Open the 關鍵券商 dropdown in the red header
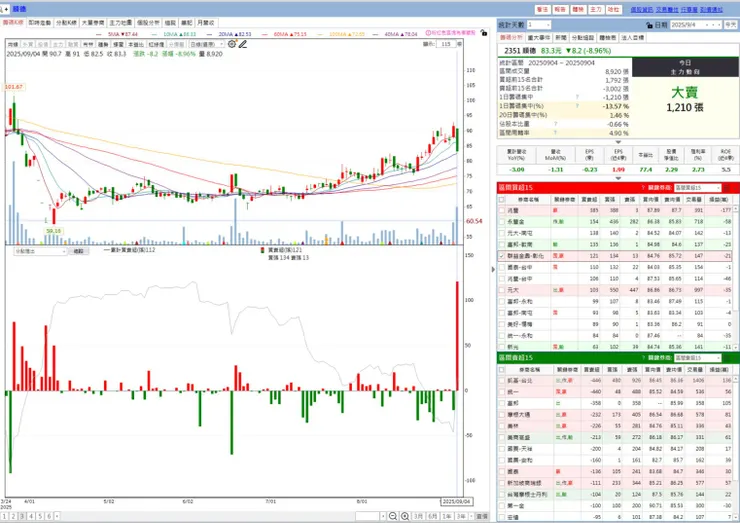The height and width of the screenshot is (523, 740). pyautogui.click(x=698, y=188)
